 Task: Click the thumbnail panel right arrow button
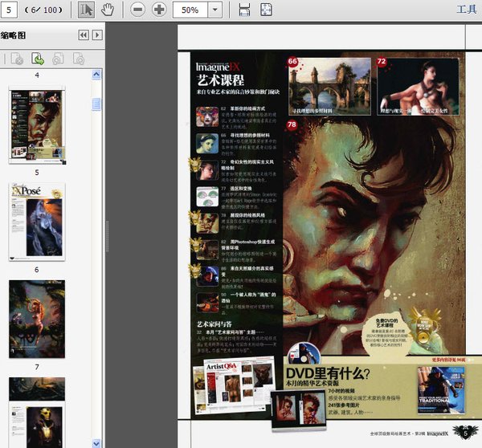(97, 35)
